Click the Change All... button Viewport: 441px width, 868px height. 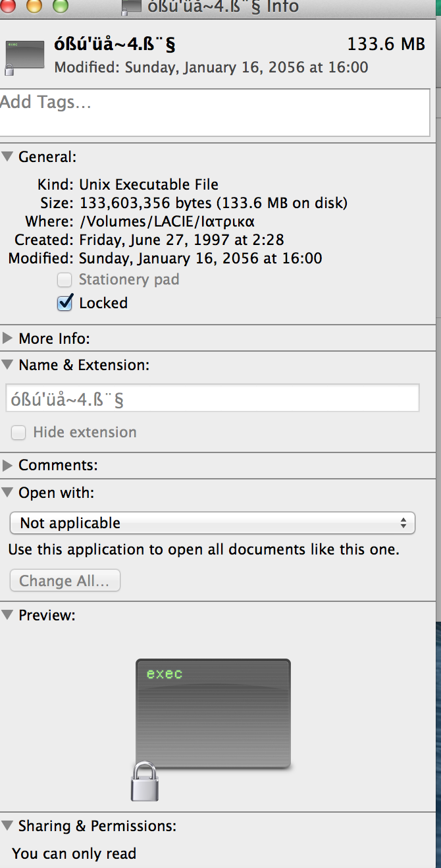point(65,581)
